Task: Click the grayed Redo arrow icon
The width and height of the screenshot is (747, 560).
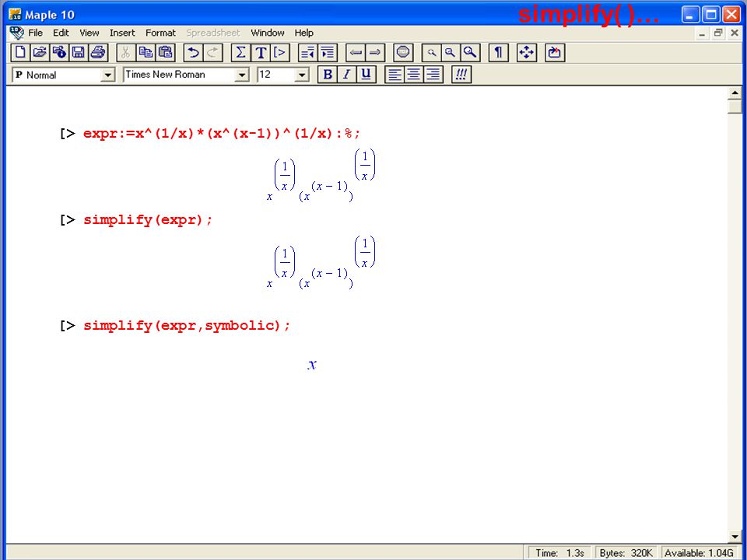Action: (212, 52)
